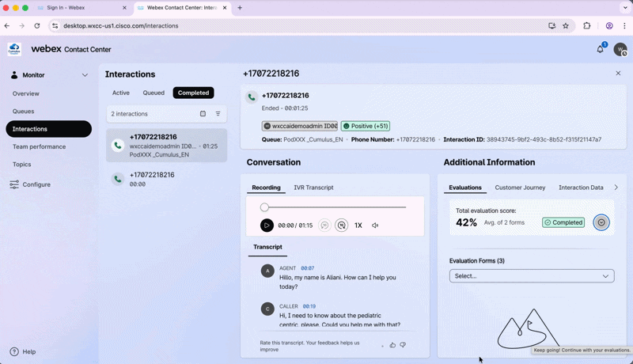633x364 pixels.
Task: Change playback speed 1X button
Action: 358,226
